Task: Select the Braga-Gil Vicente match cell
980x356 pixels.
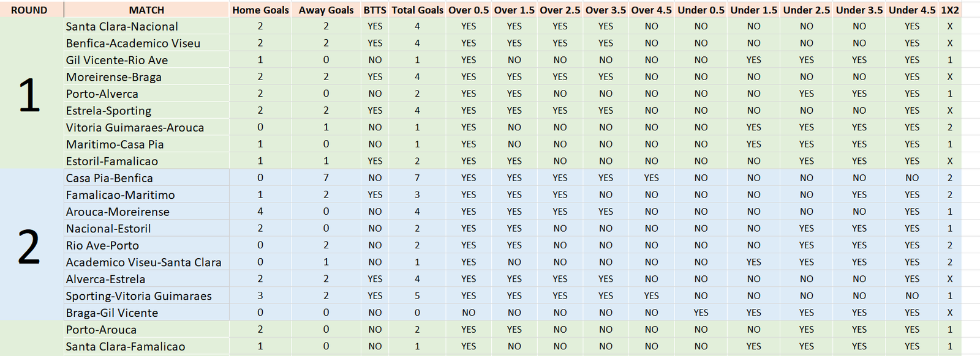Action: [x=146, y=313]
